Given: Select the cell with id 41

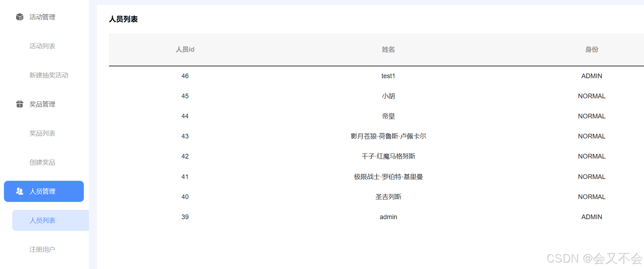Looking at the screenshot, I should [x=185, y=177].
